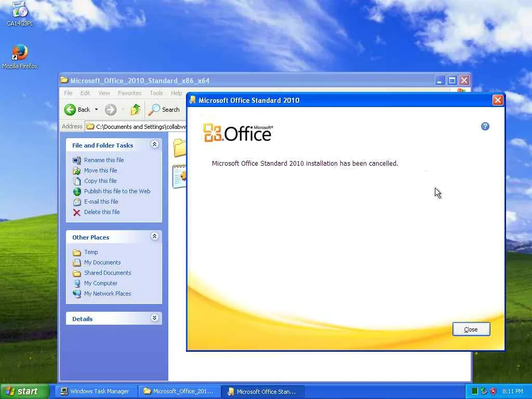The width and height of the screenshot is (532, 399).
Task: Open the Back history dropdown arrow
Action: pos(96,110)
